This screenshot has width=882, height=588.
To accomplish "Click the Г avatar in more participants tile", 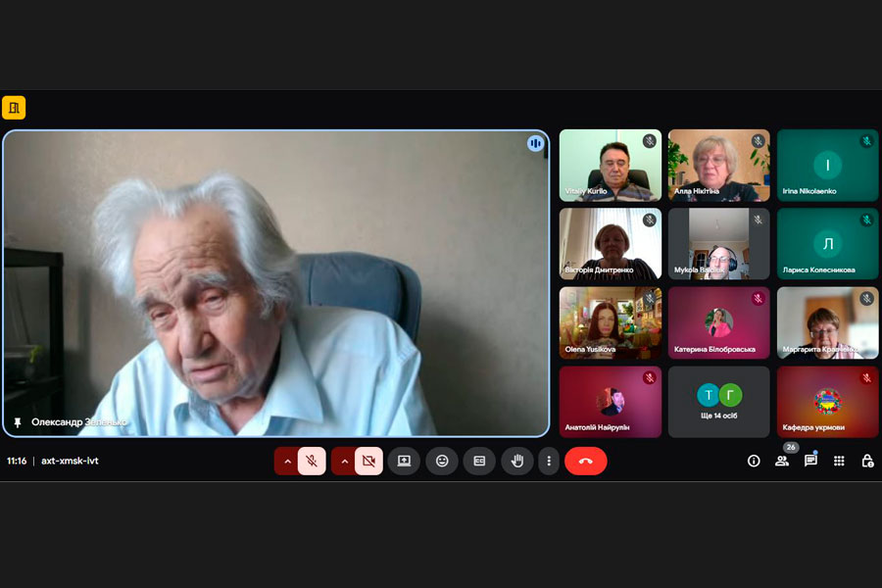I will (x=730, y=395).
